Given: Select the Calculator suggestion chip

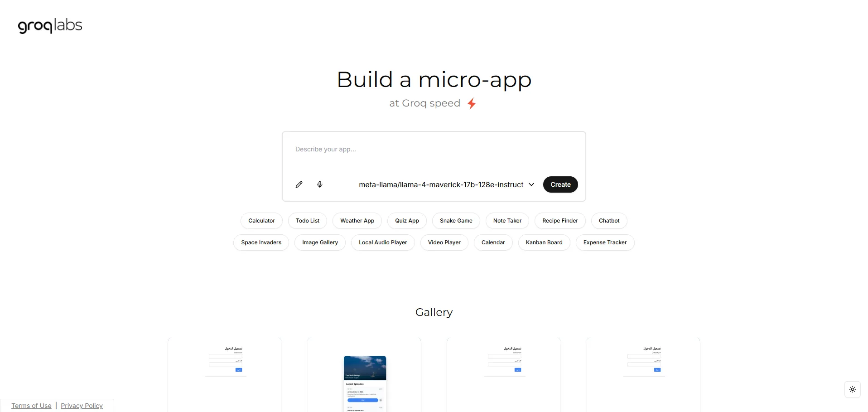Looking at the screenshot, I should pos(261,221).
